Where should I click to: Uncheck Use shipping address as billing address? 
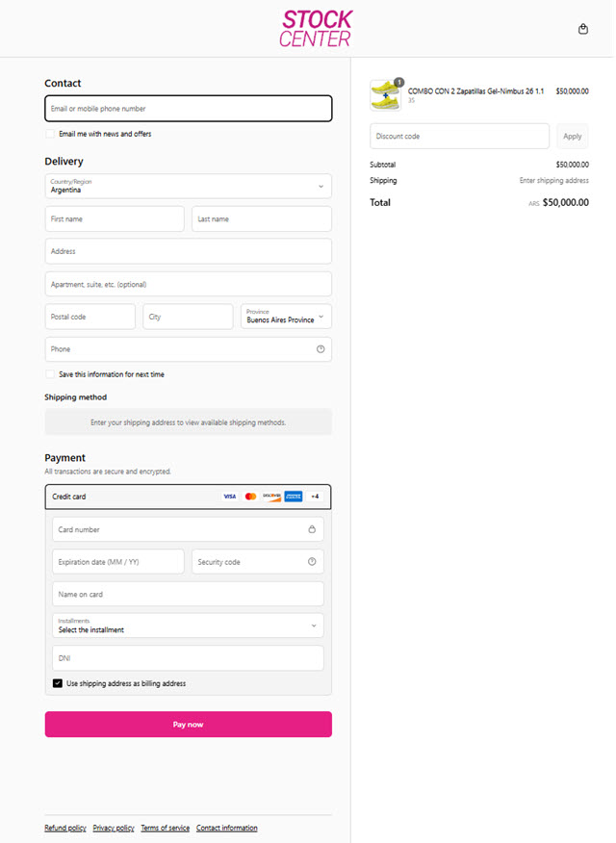pyautogui.click(x=58, y=683)
